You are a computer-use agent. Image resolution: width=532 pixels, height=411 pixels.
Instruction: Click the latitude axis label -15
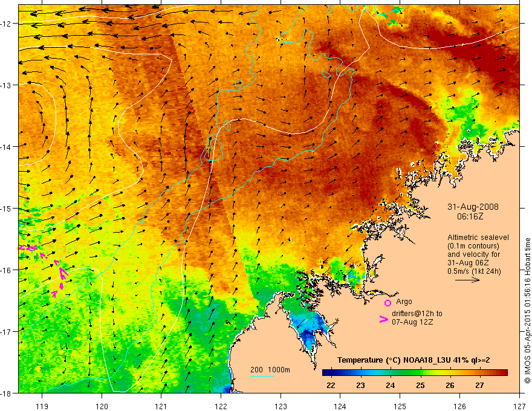[x=7, y=208]
